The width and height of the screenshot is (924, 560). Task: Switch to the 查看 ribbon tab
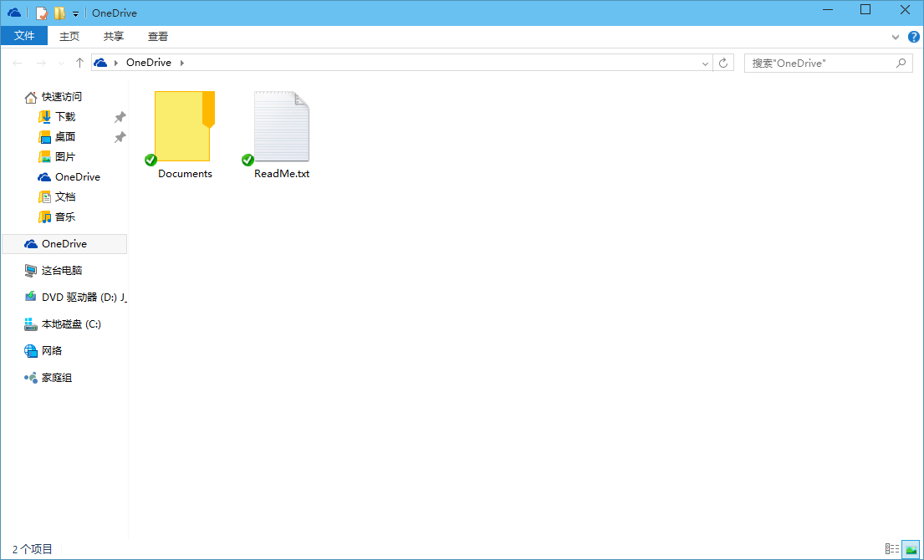pos(158,37)
